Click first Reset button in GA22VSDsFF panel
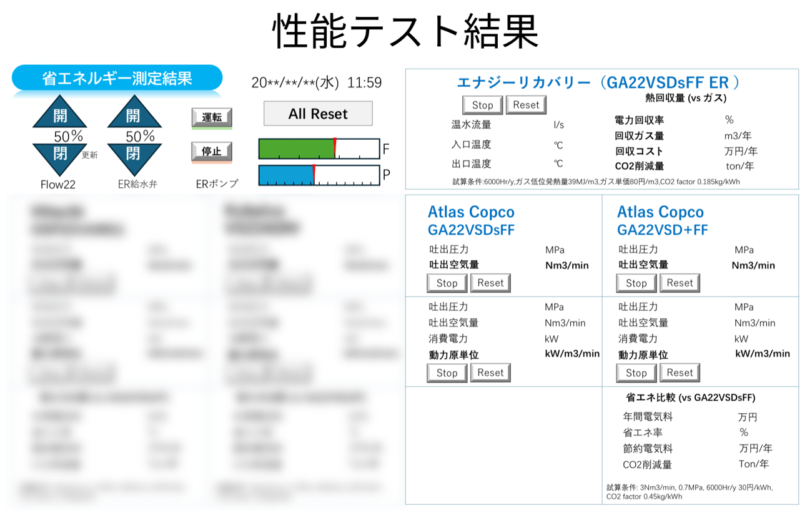This screenshot has height=513, width=812. pyautogui.click(x=490, y=283)
